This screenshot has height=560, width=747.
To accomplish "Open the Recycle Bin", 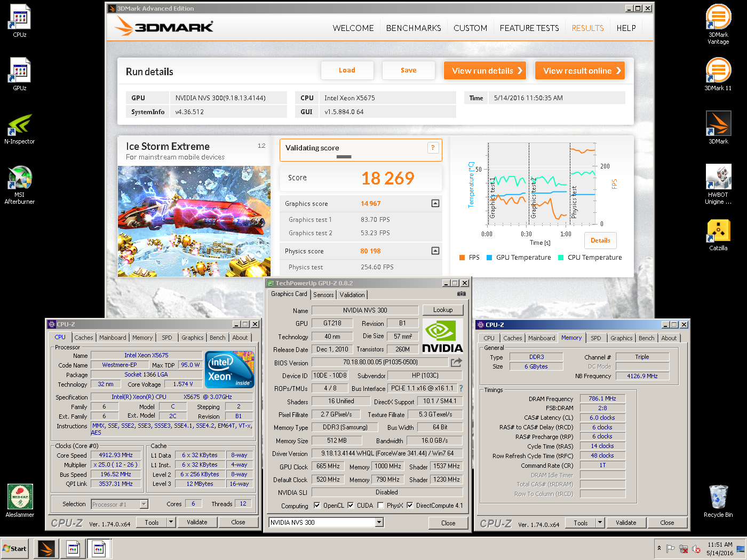I will coord(718,501).
